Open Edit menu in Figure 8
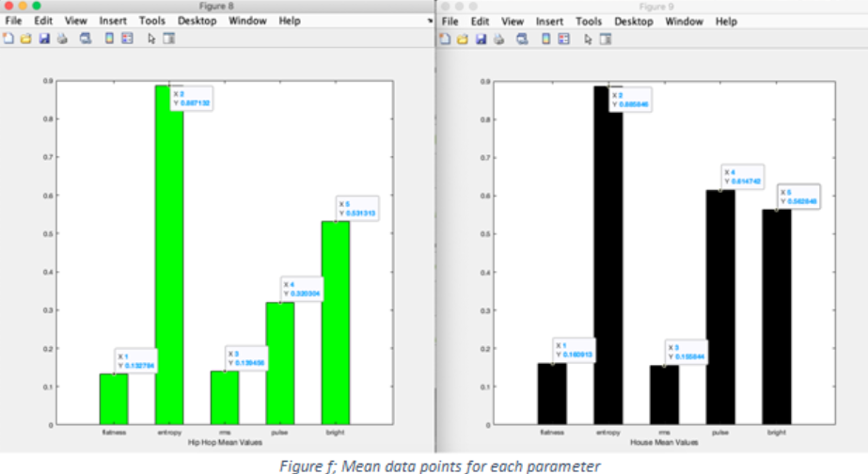868x474 pixels. (x=43, y=21)
